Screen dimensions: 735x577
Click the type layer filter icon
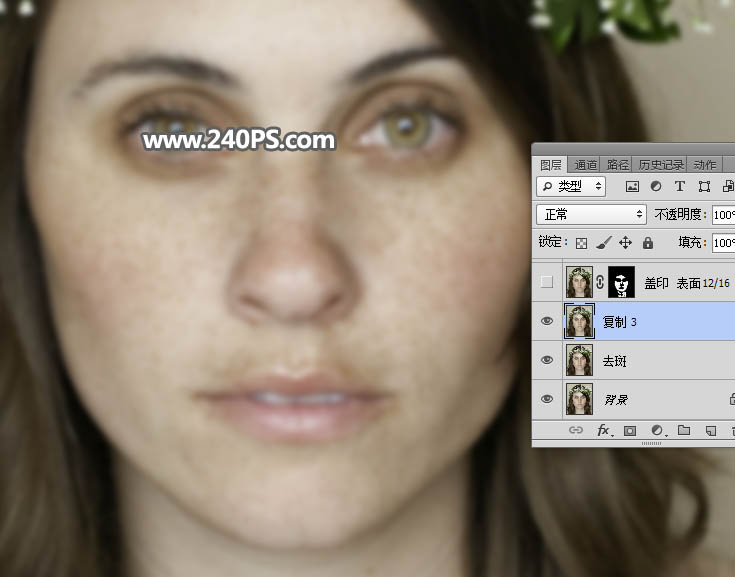(x=680, y=186)
